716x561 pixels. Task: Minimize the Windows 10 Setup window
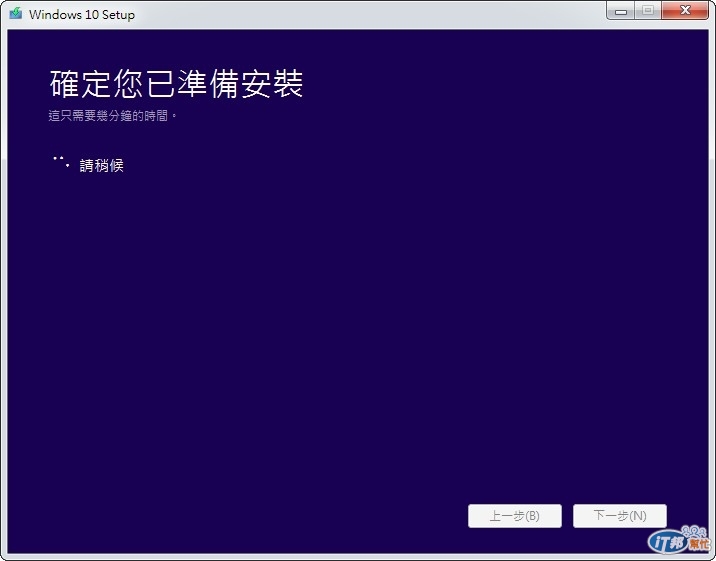620,11
